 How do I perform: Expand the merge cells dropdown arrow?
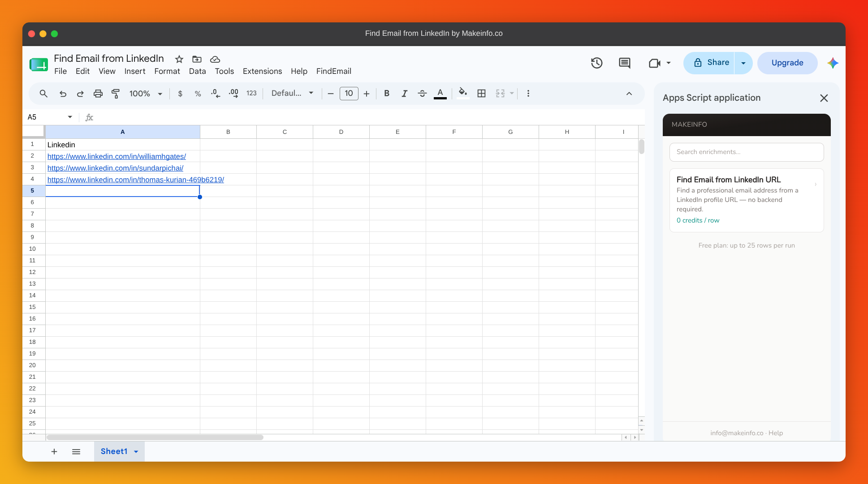coord(512,94)
